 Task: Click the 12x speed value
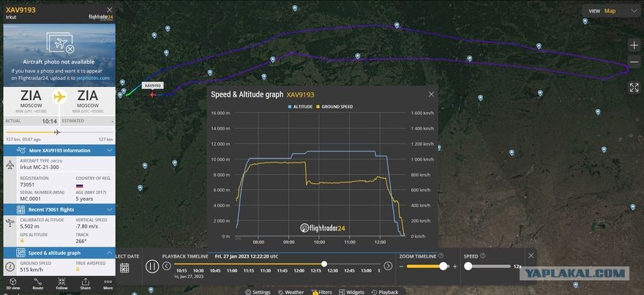coord(517,266)
